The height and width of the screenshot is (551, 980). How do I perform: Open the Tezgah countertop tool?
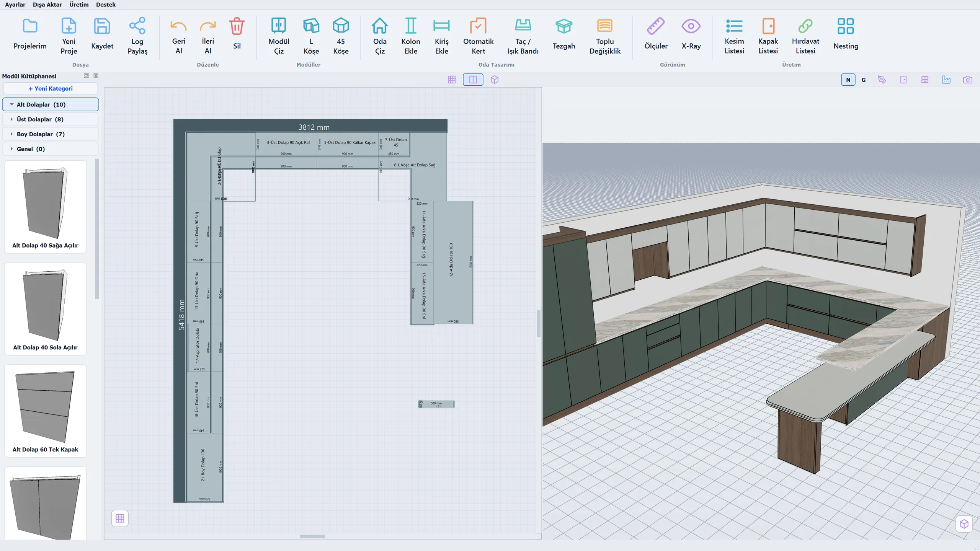564,34
